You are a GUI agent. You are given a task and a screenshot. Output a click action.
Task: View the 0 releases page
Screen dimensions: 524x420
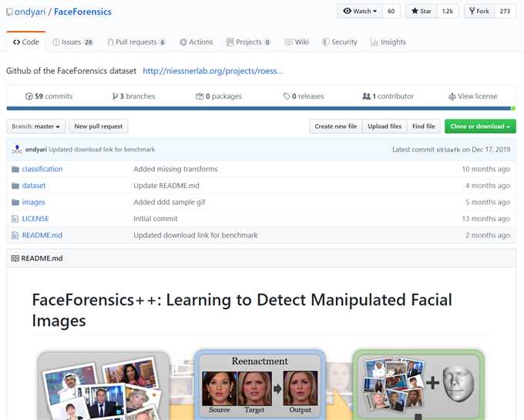click(x=304, y=96)
